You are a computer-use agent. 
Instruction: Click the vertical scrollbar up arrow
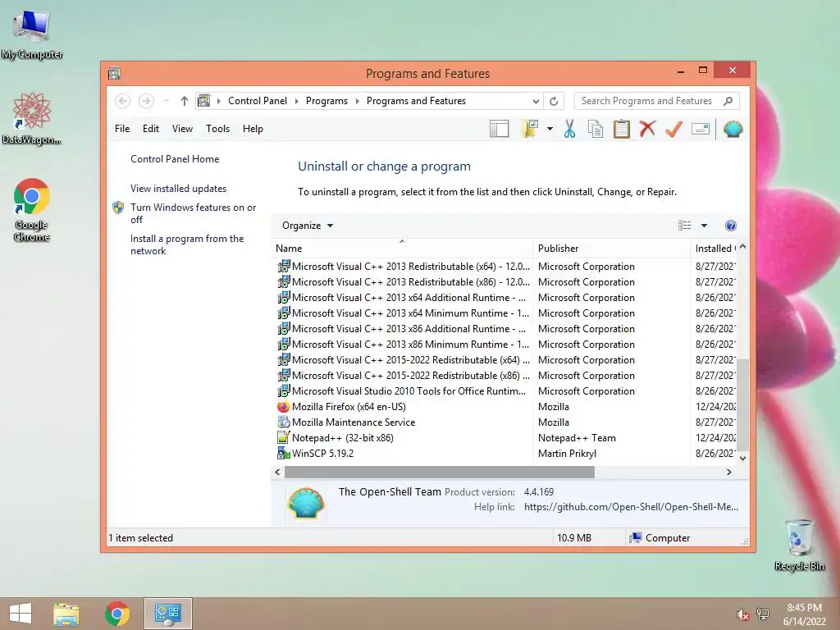(742, 247)
